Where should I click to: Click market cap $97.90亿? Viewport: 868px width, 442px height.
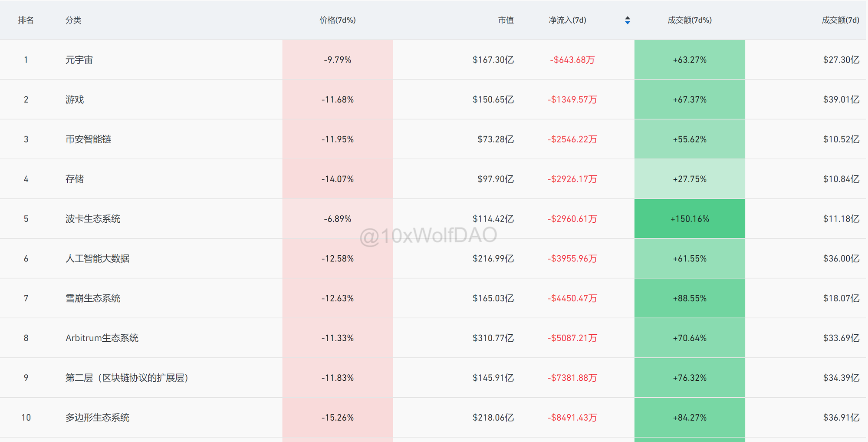click(x=496, y=179)
